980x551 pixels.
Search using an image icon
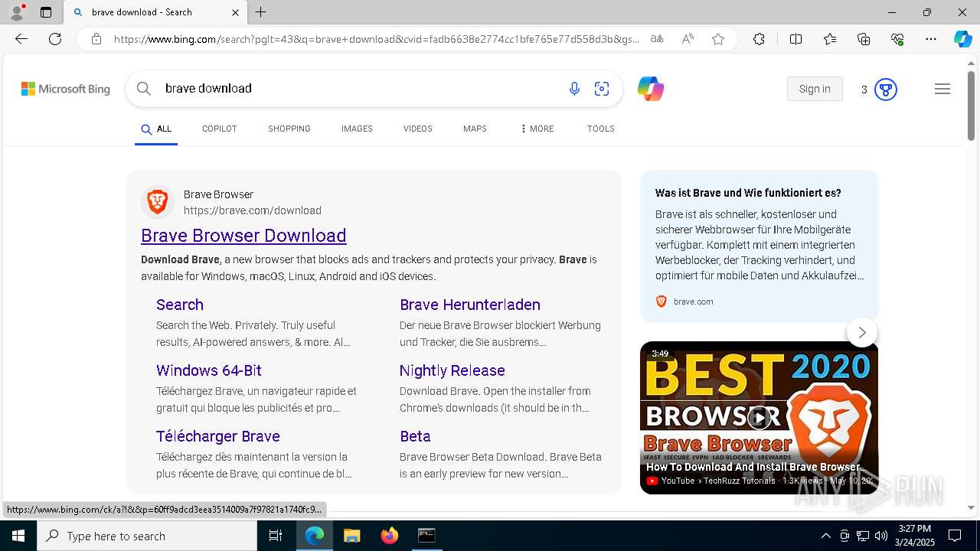tap(602, 89)
